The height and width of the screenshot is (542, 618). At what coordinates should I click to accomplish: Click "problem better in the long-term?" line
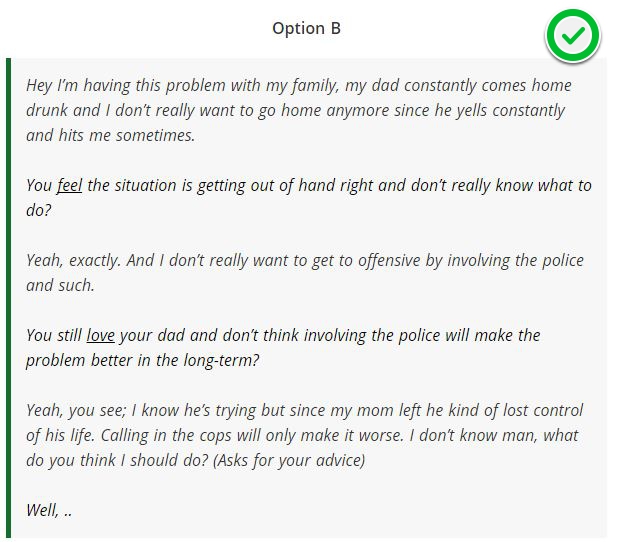[142, 361]
